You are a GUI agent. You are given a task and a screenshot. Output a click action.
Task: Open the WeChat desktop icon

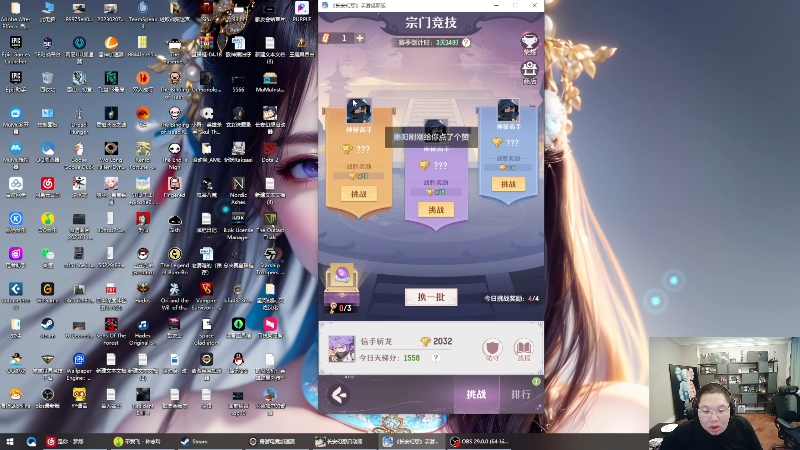pyautogui.click(x=47, y=258)
